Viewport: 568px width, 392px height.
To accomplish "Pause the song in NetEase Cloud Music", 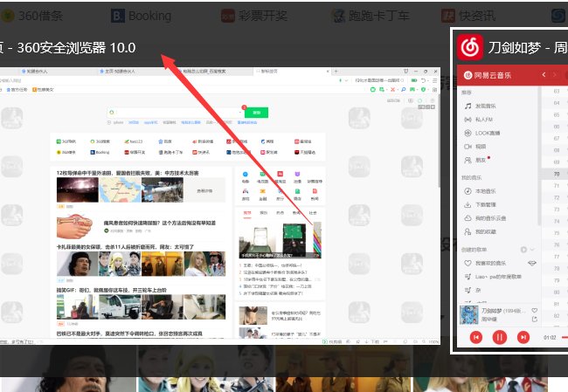I will coord(500,337).
